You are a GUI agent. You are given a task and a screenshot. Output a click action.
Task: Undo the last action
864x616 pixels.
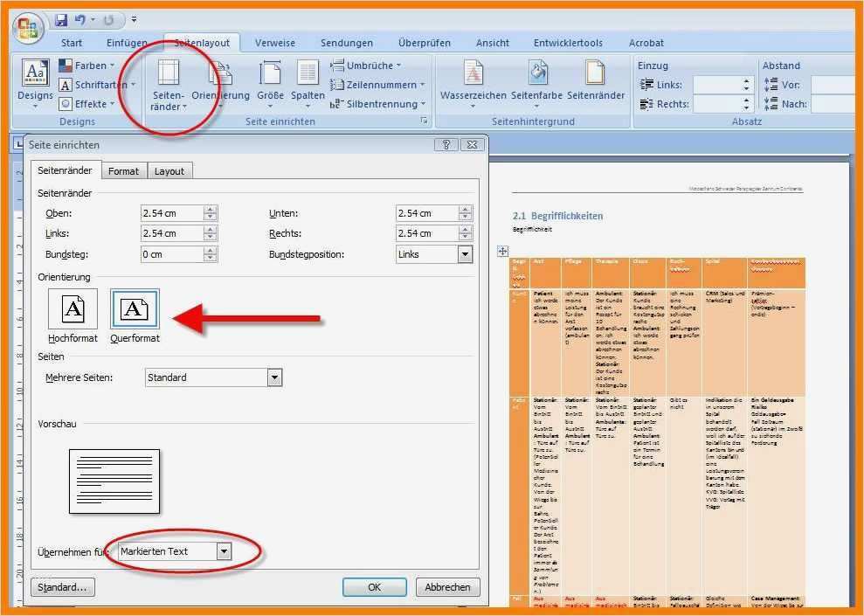[x=80, y=20]
